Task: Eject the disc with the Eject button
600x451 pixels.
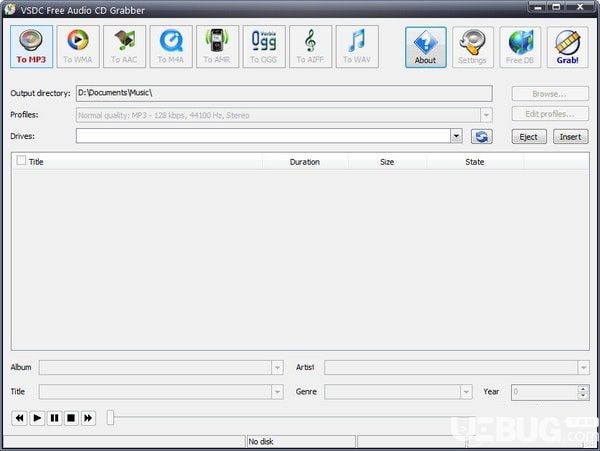Action: tap(529, 137)
